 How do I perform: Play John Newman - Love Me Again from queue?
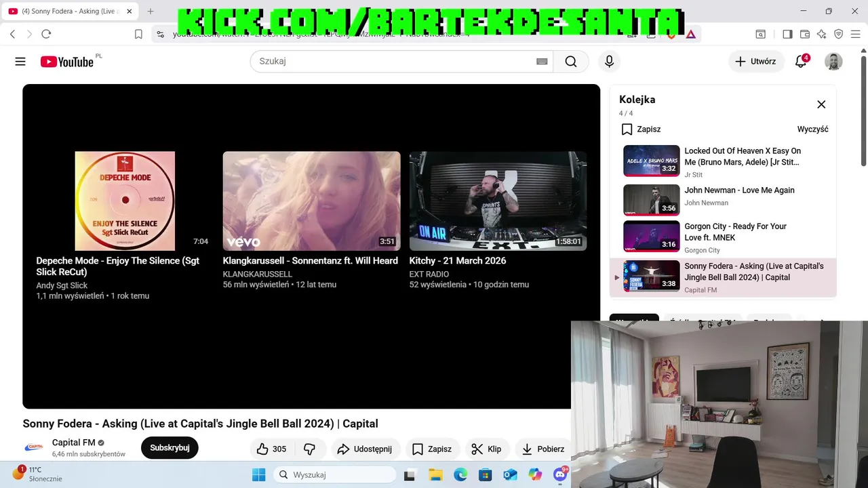click(x=723, y=199)
